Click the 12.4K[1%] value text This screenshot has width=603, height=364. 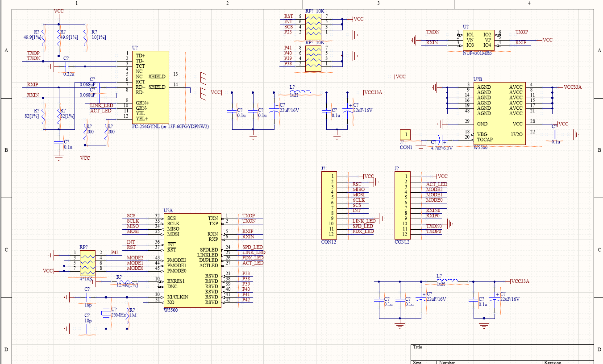127,285
